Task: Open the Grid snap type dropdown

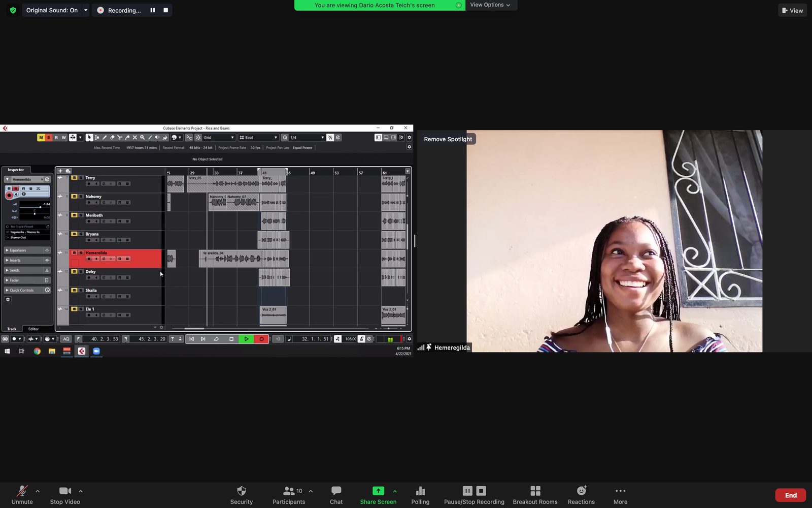Action: pos(219,138)
